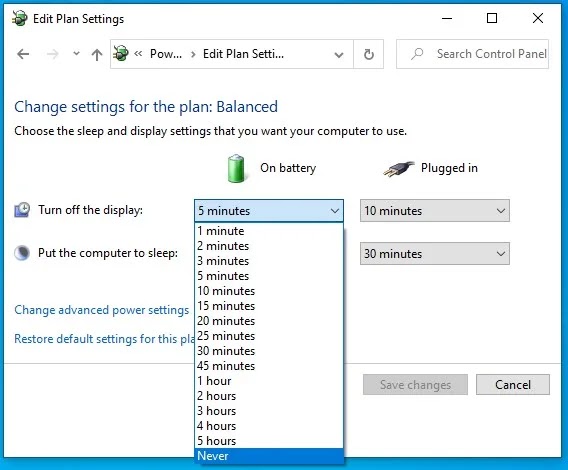Go back with the left arrow

click(23, 54)
